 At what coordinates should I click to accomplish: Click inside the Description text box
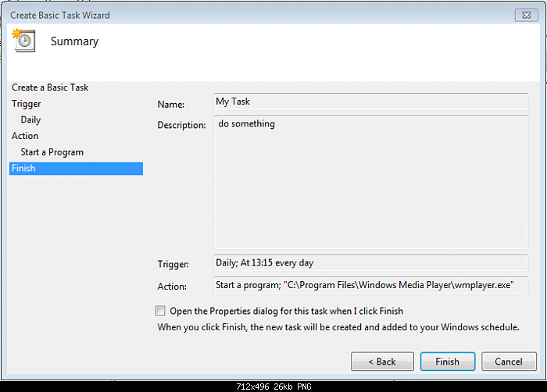370,182
